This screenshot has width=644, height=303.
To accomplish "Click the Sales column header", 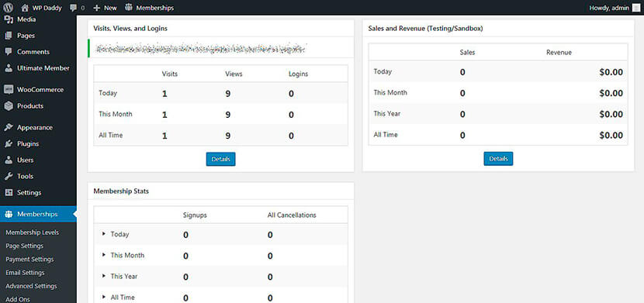I will [x=467, y=53].
